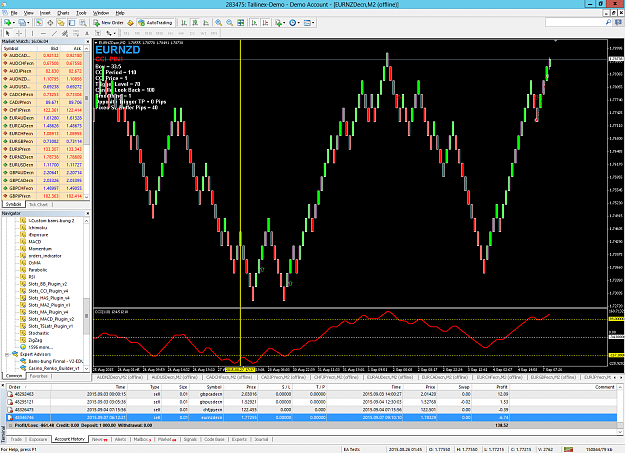This screenshot has height=453, width=625.
Task: Open the Mailbox tab in Terminal
Action: (x=142, y=439)
